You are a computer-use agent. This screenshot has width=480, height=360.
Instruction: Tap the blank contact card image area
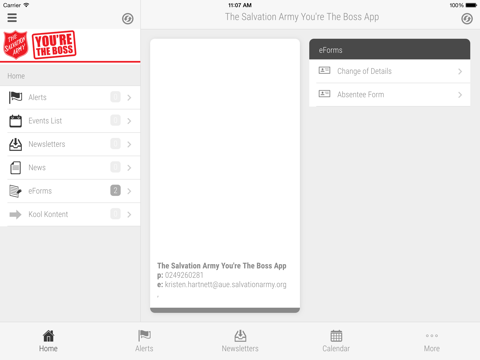pyautogui.click(x=225, y=148)
